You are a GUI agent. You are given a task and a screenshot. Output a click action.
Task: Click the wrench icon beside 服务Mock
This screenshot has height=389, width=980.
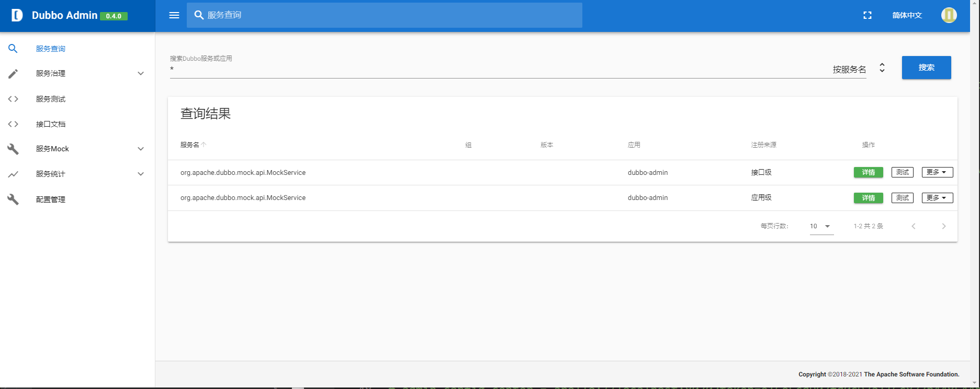click(13, 149)
